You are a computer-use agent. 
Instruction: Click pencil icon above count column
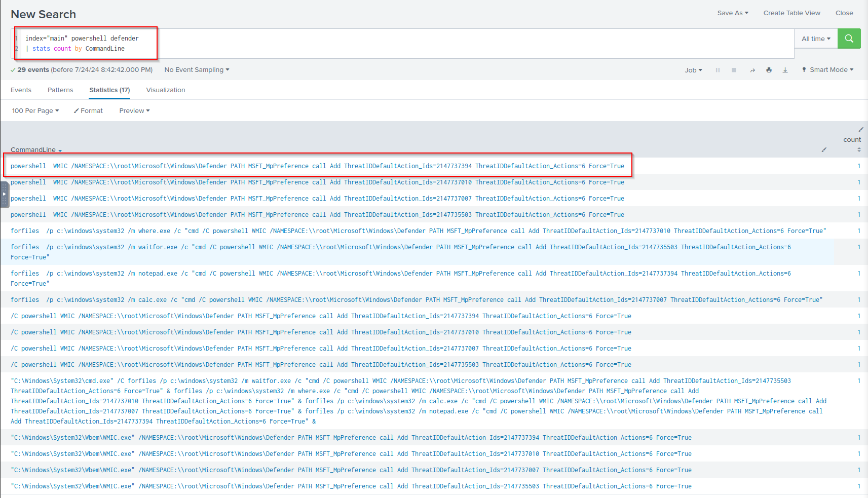pyautogui.click(x=860, y=130)
